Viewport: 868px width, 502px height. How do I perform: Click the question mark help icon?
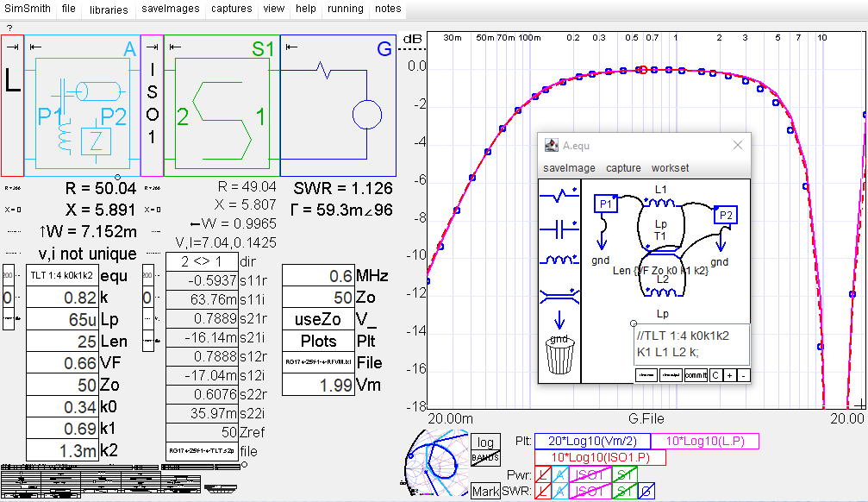9,28
